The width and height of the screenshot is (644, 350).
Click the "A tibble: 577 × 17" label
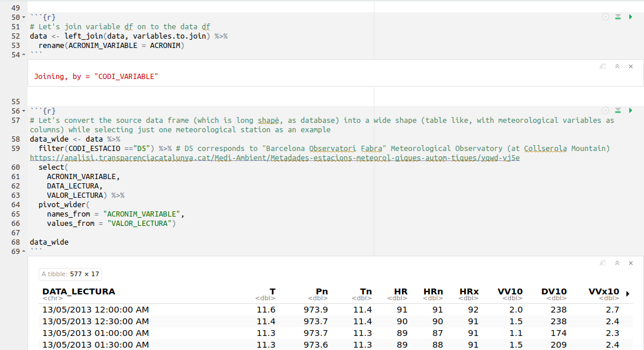click(x=70, y=274)
